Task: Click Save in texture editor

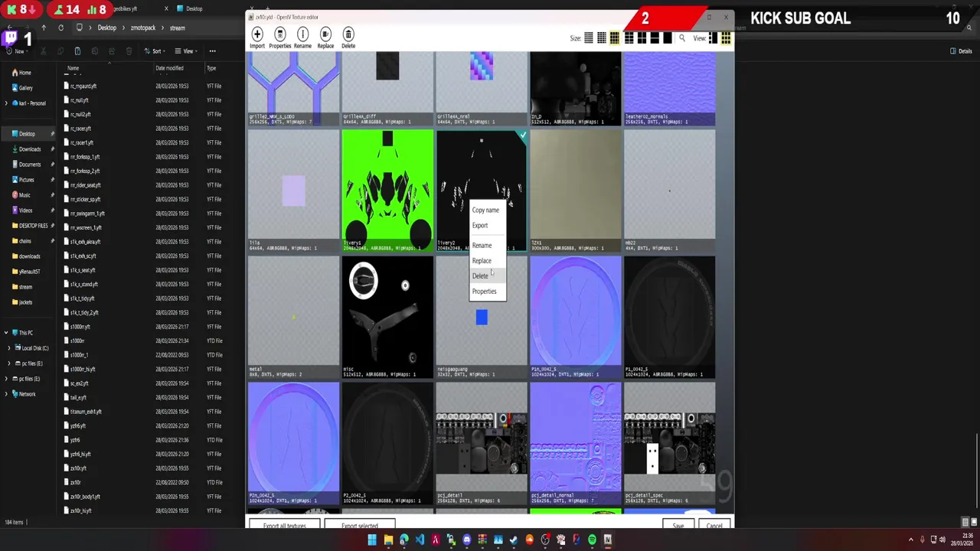Action: 678,525
